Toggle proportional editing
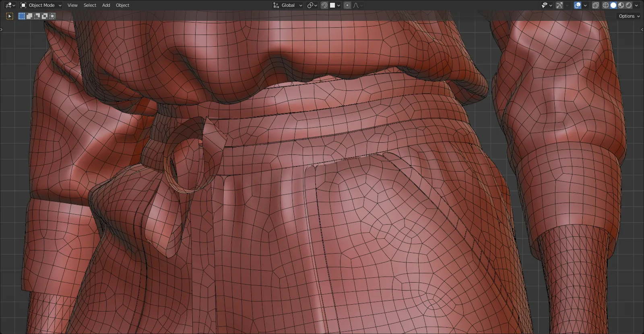Screen dimensions: 644x334 347,5
